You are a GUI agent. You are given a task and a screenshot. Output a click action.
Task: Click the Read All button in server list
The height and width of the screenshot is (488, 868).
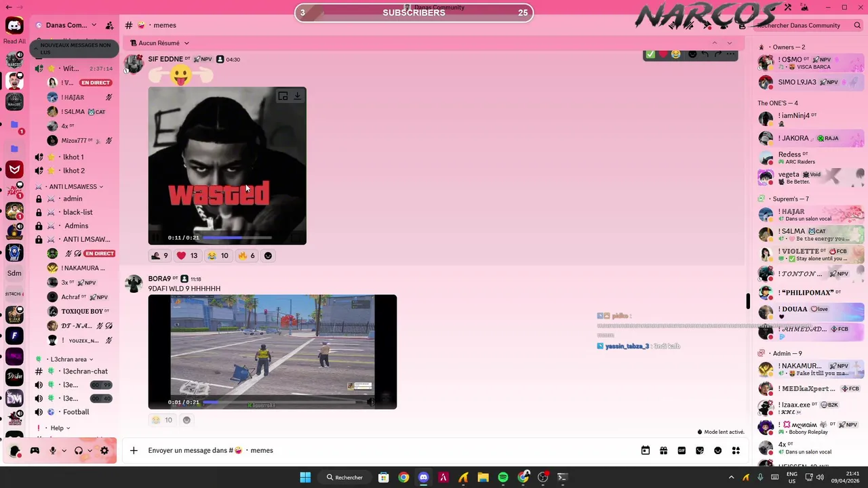click(x=14, y=41)
